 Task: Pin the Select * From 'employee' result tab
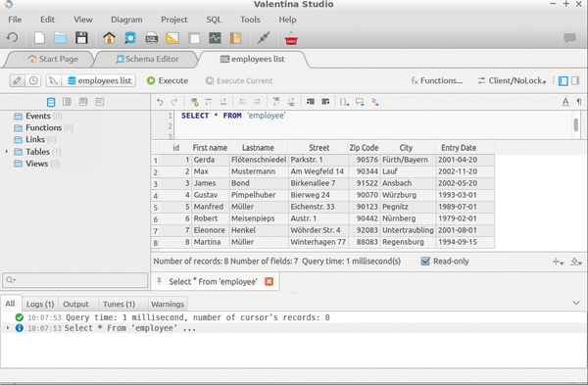159,281
